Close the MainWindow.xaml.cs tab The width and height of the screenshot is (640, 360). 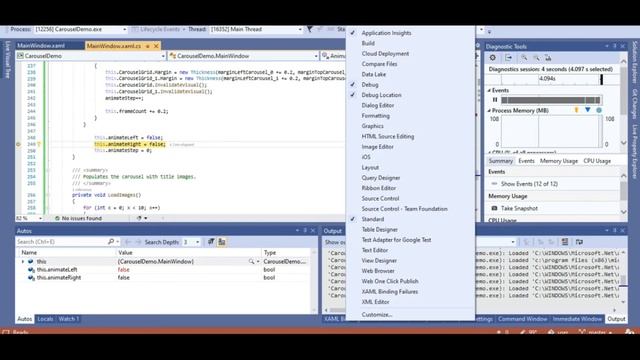[x=156, y=46]
